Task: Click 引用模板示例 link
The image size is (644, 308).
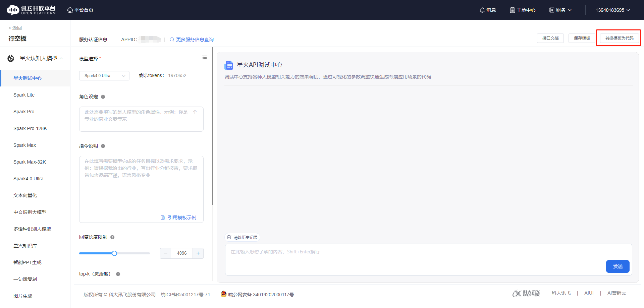Action: (x=179, y=218)
